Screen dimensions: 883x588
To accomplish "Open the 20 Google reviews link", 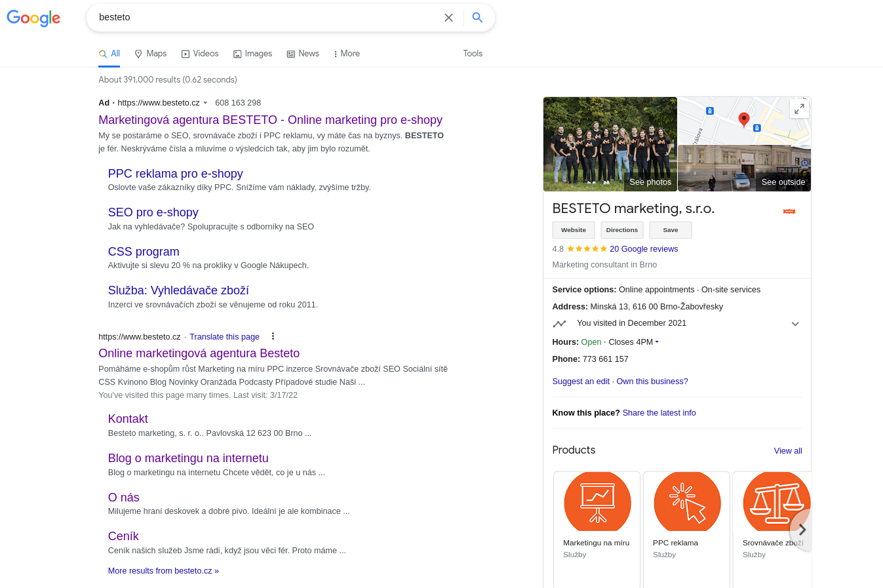I will coord(643,249).
